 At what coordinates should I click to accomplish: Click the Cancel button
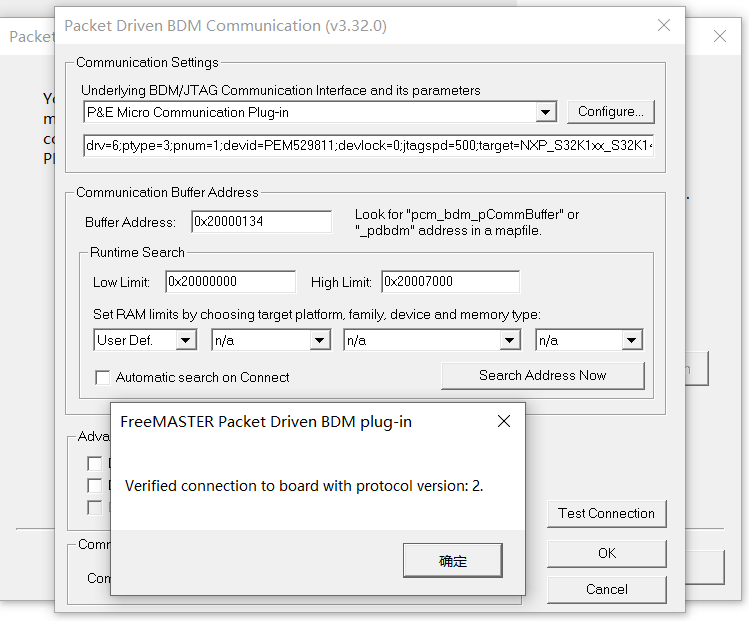click(x=606, y=589)
